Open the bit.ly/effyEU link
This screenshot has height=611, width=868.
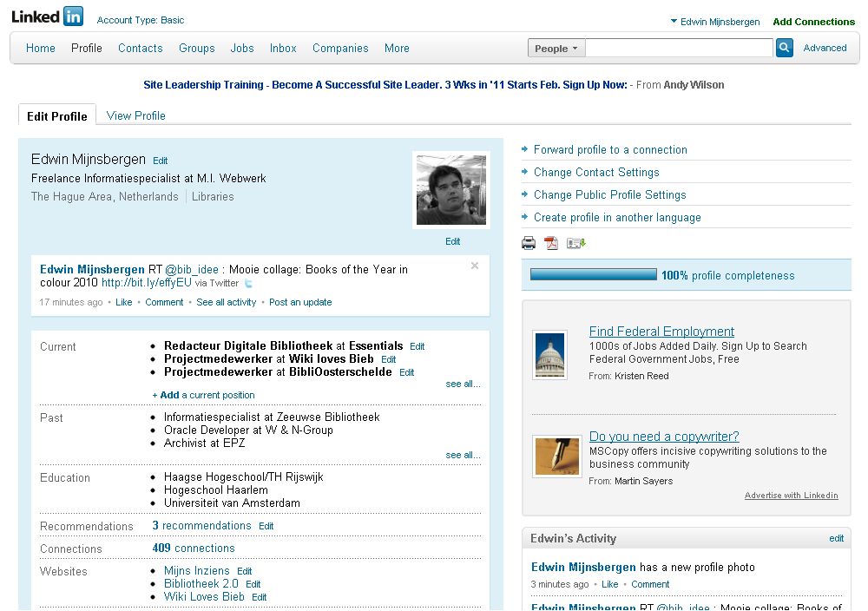click(147, 282)
